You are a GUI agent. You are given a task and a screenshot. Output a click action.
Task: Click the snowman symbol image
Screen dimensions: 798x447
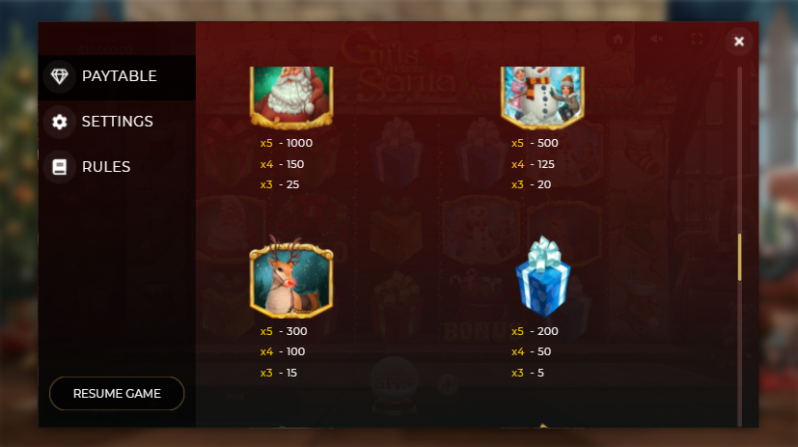[543, 97]
